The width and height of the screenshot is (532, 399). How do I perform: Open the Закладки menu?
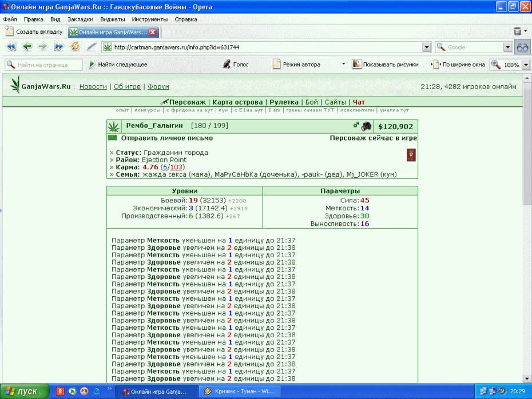coord(80,19)
